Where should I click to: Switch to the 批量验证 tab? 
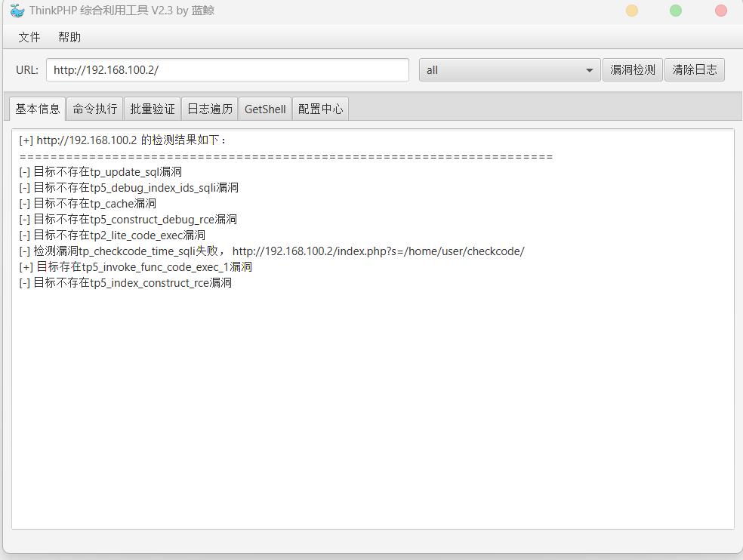point(153,109)
